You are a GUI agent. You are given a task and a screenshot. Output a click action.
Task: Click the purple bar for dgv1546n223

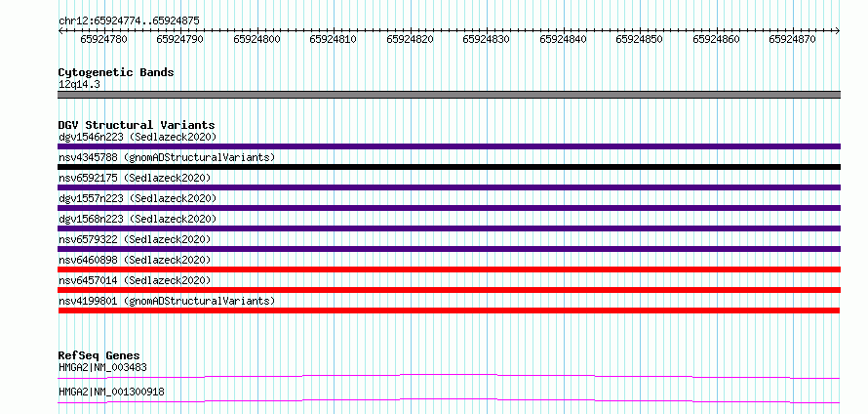(x=449, y=146)
